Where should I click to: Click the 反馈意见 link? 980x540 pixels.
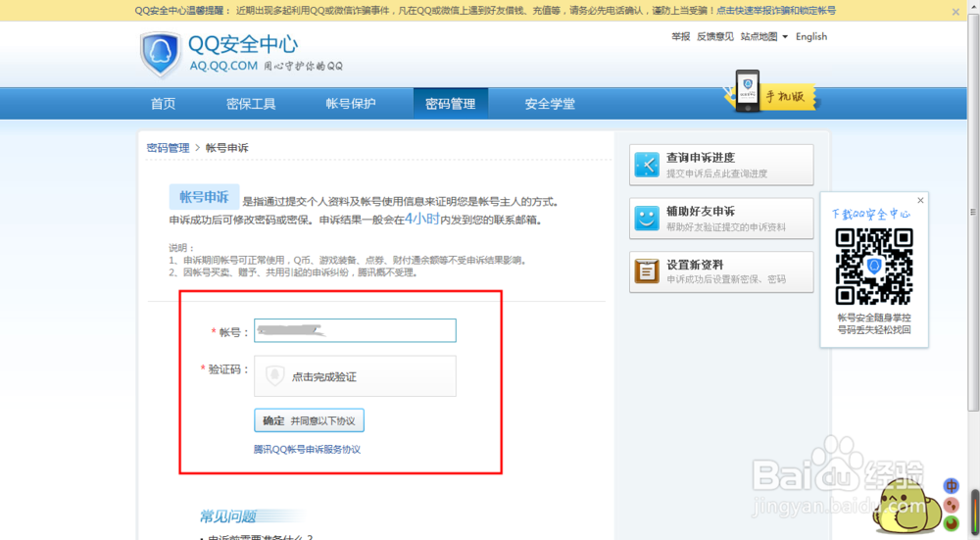[x=715, y=37]
